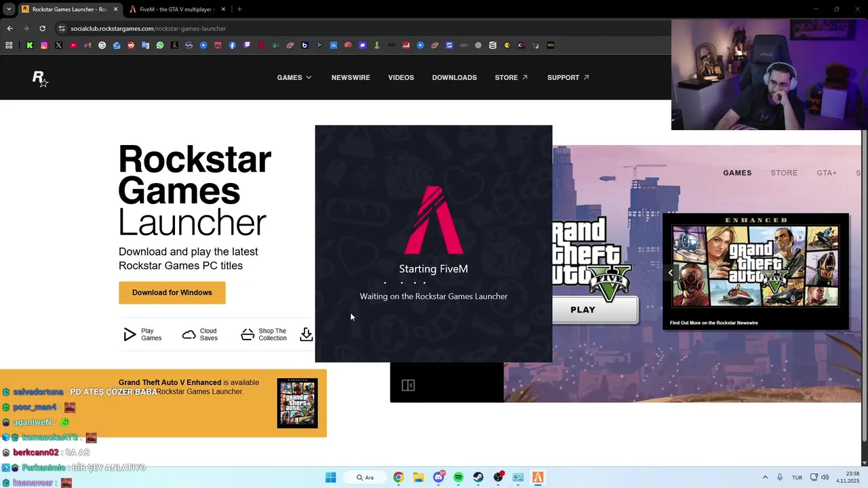Screen dimensions: 868x488
Task: Click the Cloud Saves icon
Action: [189, 334]
